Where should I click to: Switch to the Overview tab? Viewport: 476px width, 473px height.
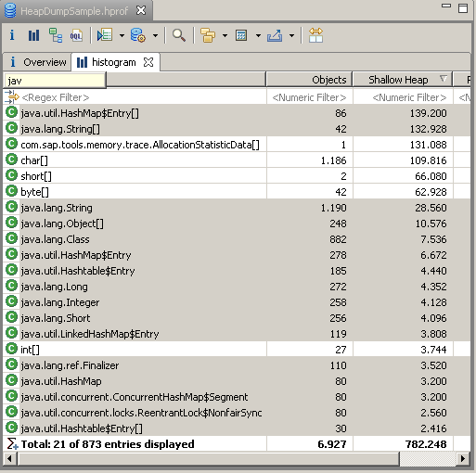point(38,62)
